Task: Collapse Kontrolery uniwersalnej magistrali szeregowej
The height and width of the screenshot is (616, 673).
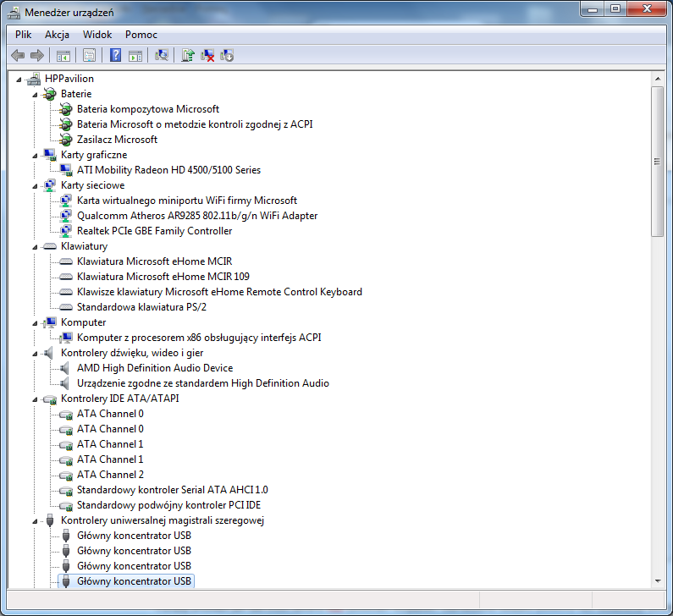Action: [x=36, y=521]
